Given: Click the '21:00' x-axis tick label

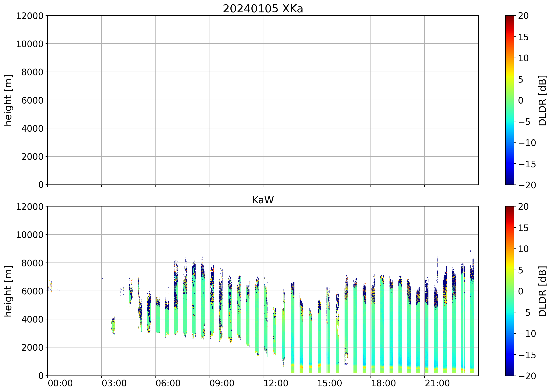Looking at the screenshot, I should [437, 383].
